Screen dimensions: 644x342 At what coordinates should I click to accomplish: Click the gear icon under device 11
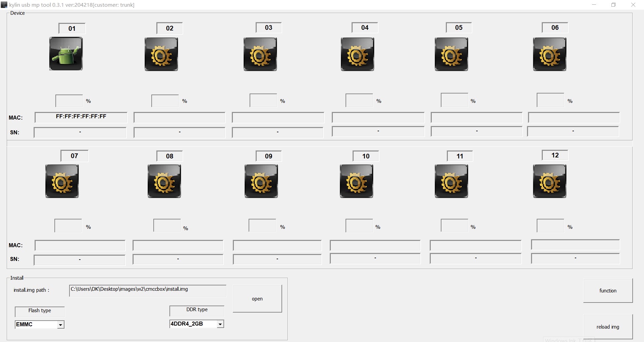tap(451, 181)
